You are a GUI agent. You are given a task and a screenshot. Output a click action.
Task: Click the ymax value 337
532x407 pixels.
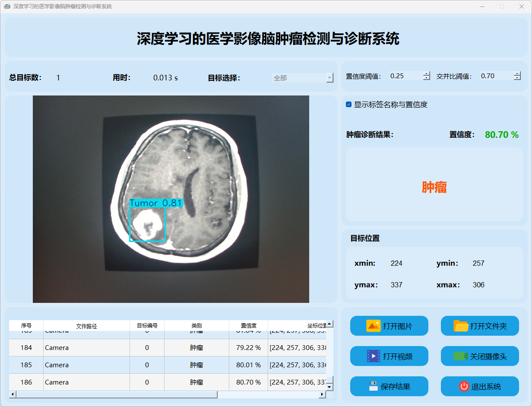coord(396,285)
